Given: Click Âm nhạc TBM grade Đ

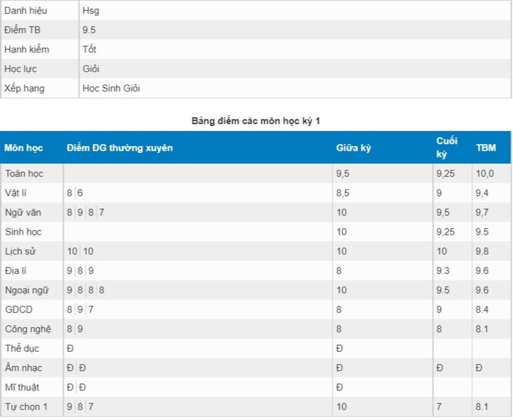Looking at the screenshot, I should point(479,368).
